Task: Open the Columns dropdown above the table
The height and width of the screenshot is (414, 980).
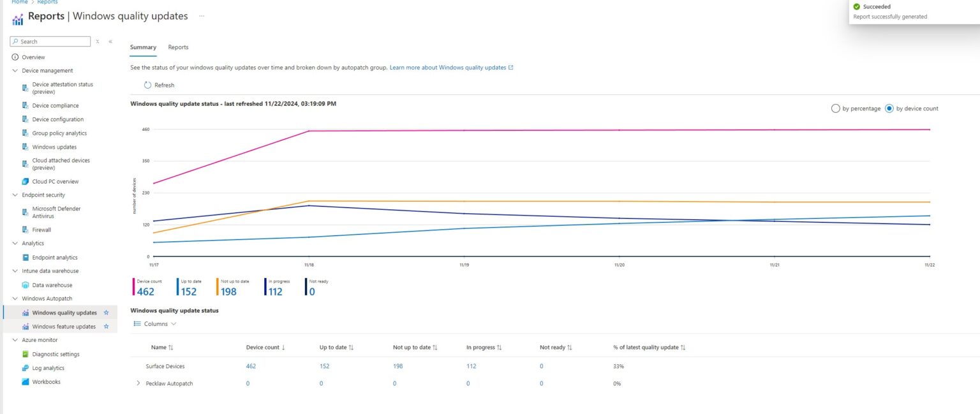Action: pos(154,323)
